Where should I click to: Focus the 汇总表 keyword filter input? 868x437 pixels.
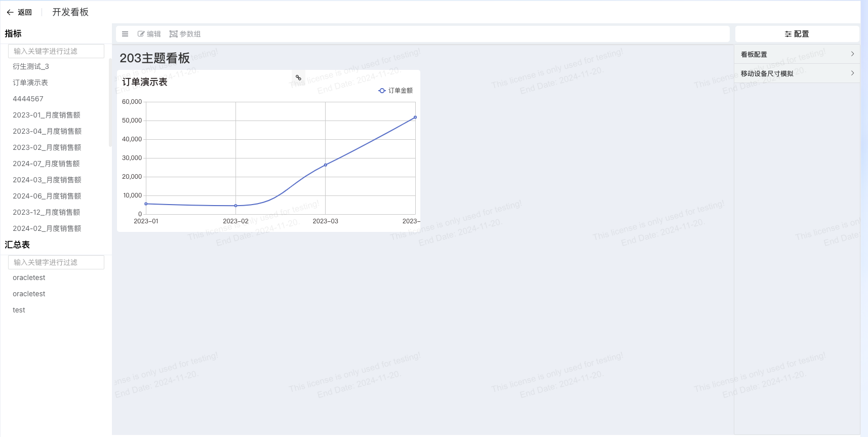tap(56, 262)
